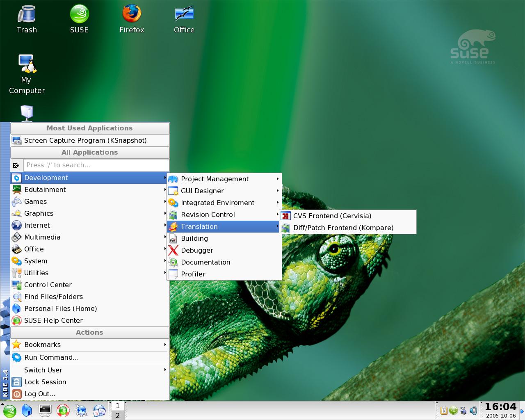The image size is (525, 420).
Task: Open the SUSE desktop icon
Action: point(79,19)
